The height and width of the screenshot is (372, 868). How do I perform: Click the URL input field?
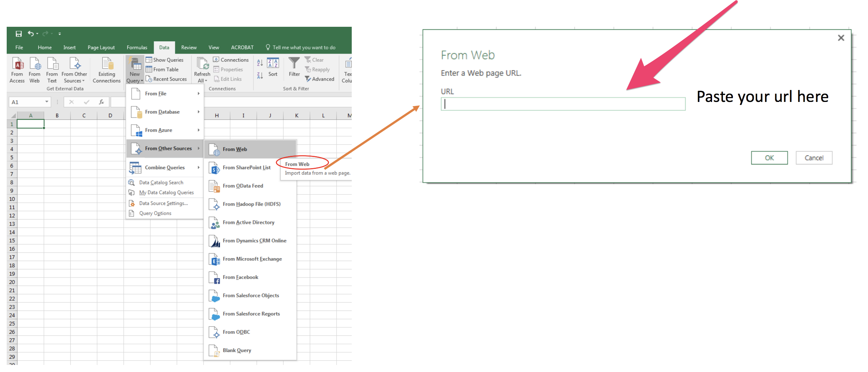[x=563, y=104]
